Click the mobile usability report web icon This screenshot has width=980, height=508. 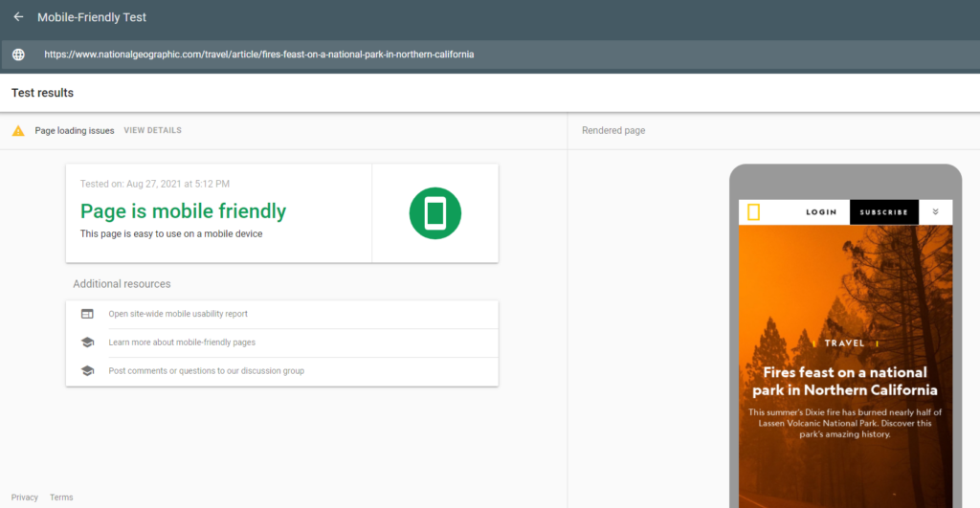point(87,314)
